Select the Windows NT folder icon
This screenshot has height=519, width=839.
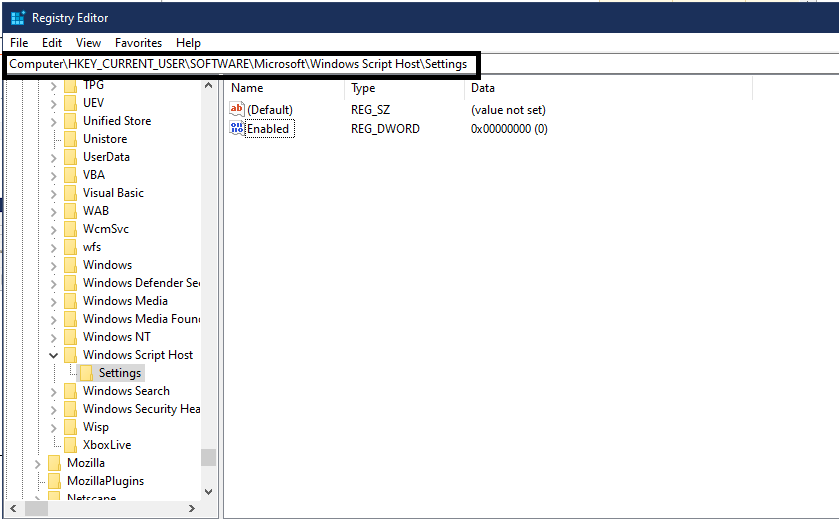tap(70, 337)
